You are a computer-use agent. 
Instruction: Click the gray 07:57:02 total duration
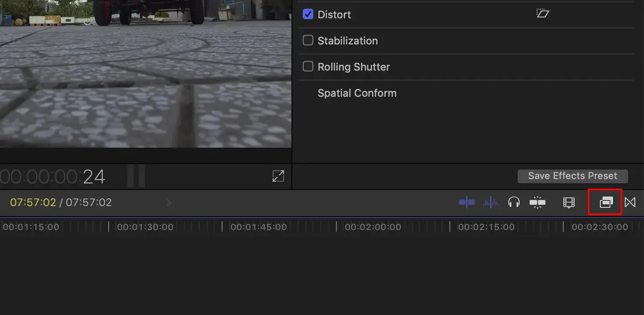click(x=89, y=203)
